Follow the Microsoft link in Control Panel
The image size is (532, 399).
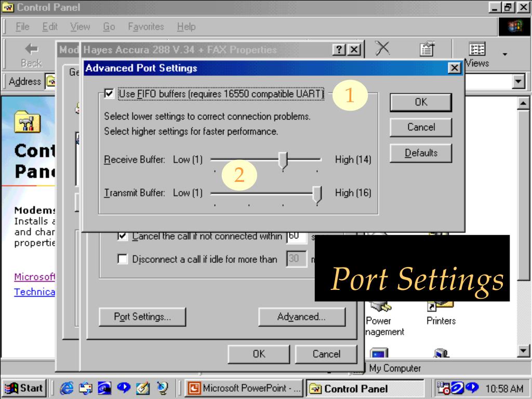click(x=34, y=277)
